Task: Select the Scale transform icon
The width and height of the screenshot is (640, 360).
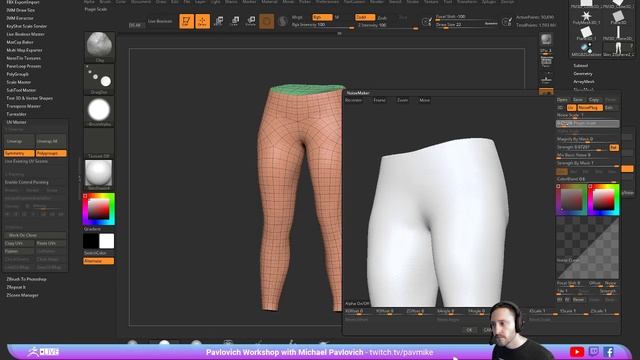Action: pos(235,21)
